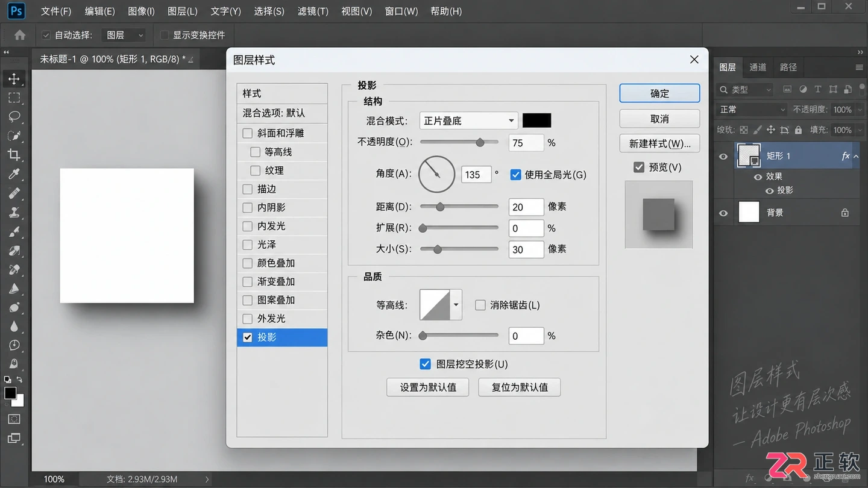Click the 不透明度 slider in the dialog
The height and width of the screenshot is (488, 868).
tap(459, 143)
